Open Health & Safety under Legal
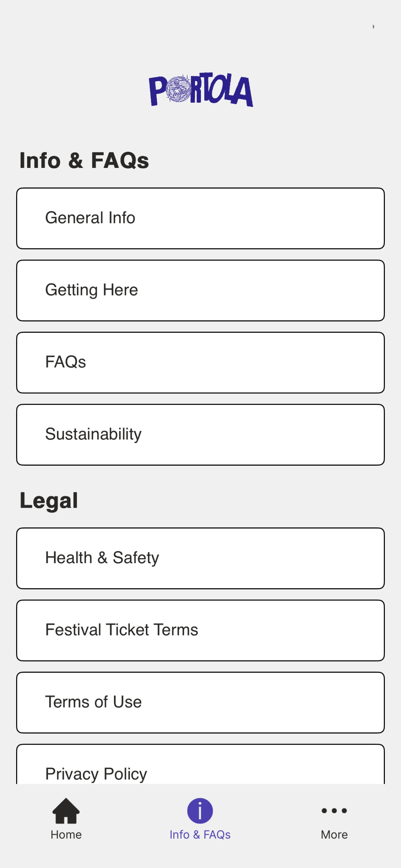This screenshot has width=401, height=868. point(200,558)
